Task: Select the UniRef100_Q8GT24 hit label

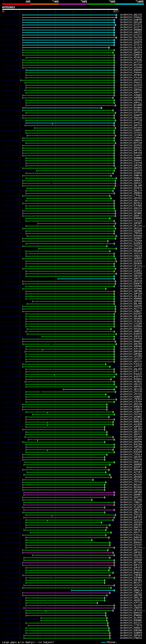Action: click(131, 50)
